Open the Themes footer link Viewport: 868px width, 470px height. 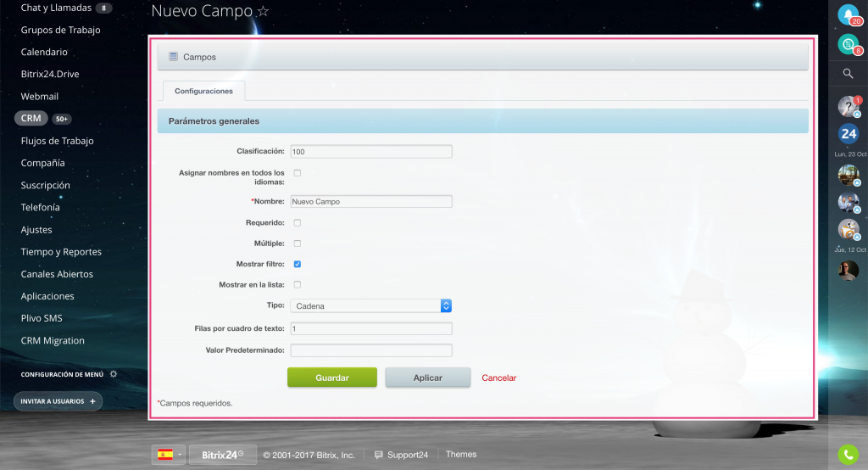pos(461,454)
